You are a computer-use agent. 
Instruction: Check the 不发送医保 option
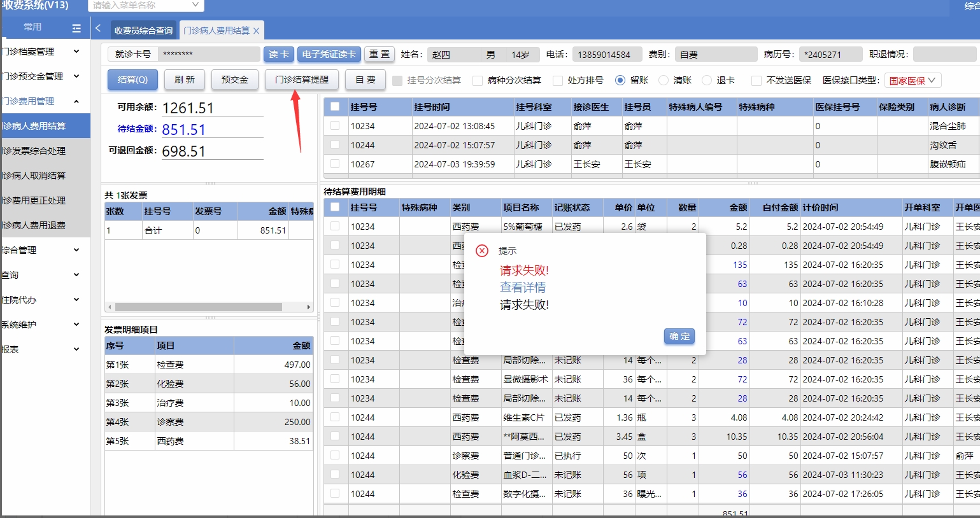756,81
